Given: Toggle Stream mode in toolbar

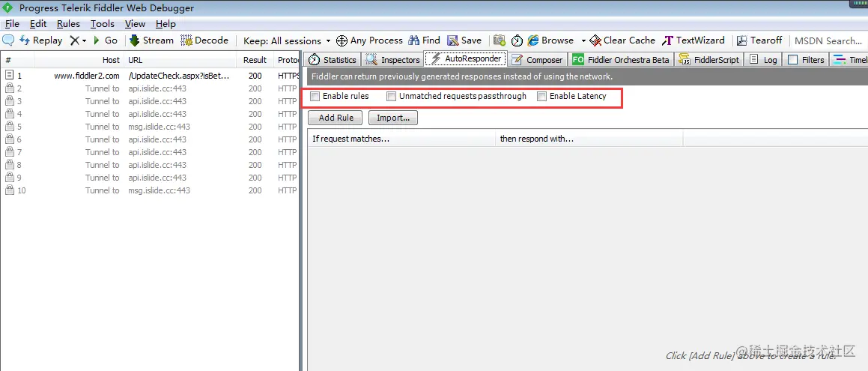Looking at the screenshot, I should tap(152, 40).
